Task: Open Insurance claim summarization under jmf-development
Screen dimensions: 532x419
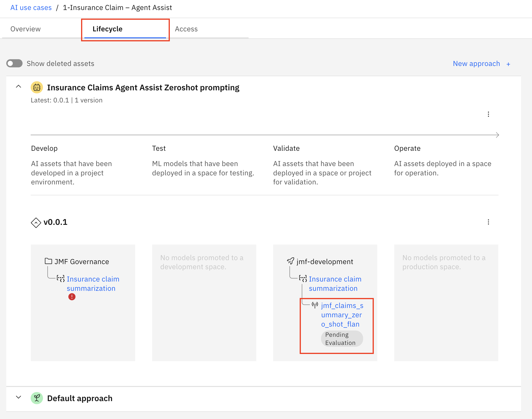Action: click(335, 284)
